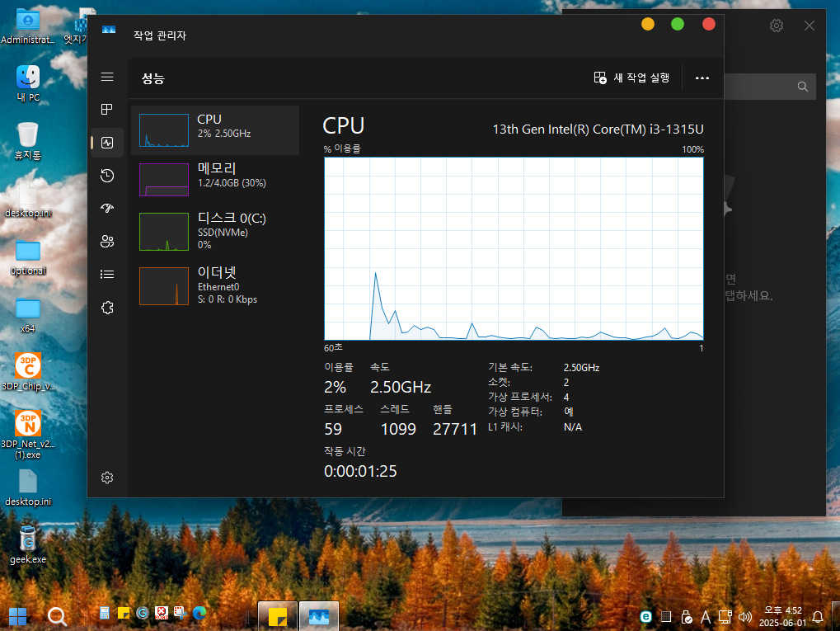Click the Task Manager app icon in title bar
The height and width of the screenshot is (631, 840).
tap(109, 30)
